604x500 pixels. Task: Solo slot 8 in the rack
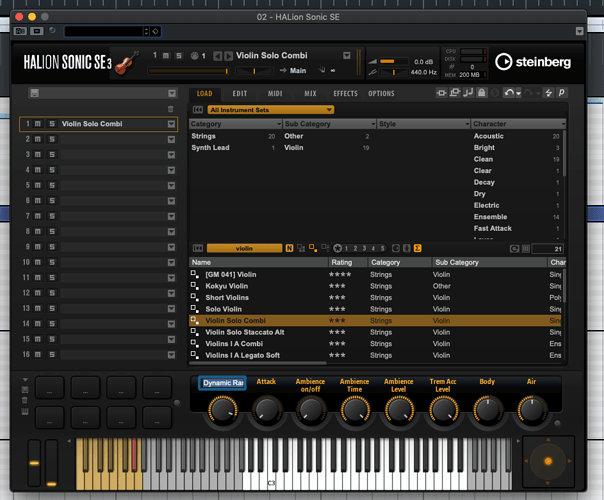(x=52, y=232)
